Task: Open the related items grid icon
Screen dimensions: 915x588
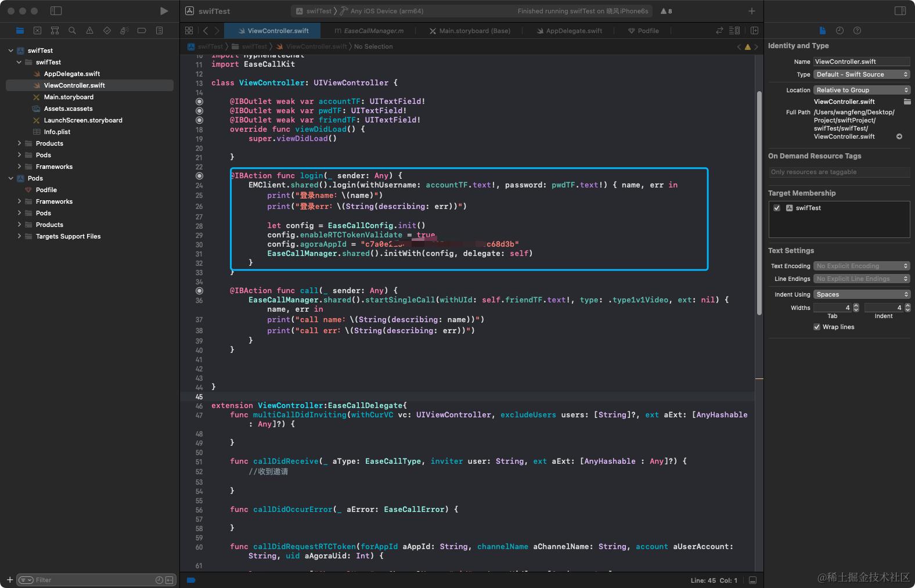Action: 189,31
